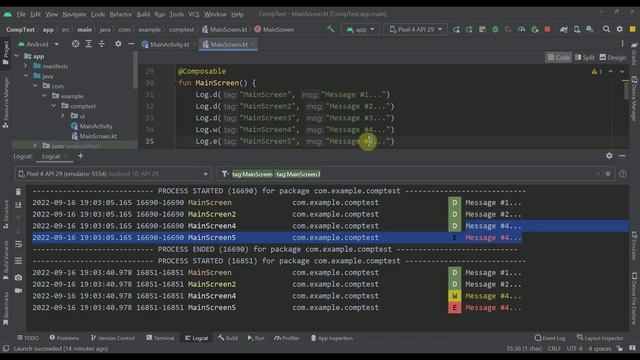Open Project panel options gear
The image size is (640, 360).
pos(118,44)
